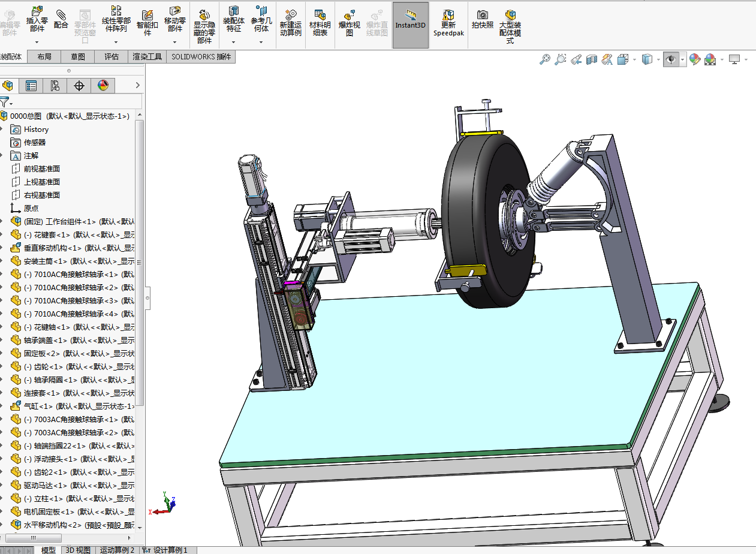Expand the History node in tree
756x554 pixels.
tap(3, 130)
